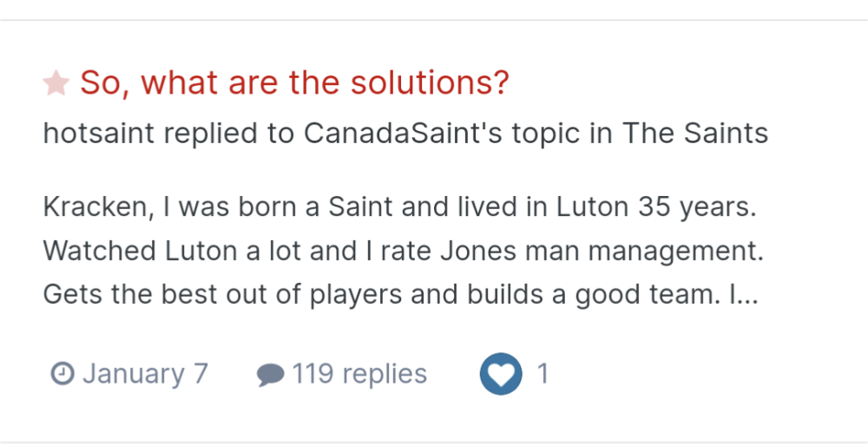Viewport: 868px width, 446px height.
Task: Click the clock icon next to the date
Action: [62, 374]
